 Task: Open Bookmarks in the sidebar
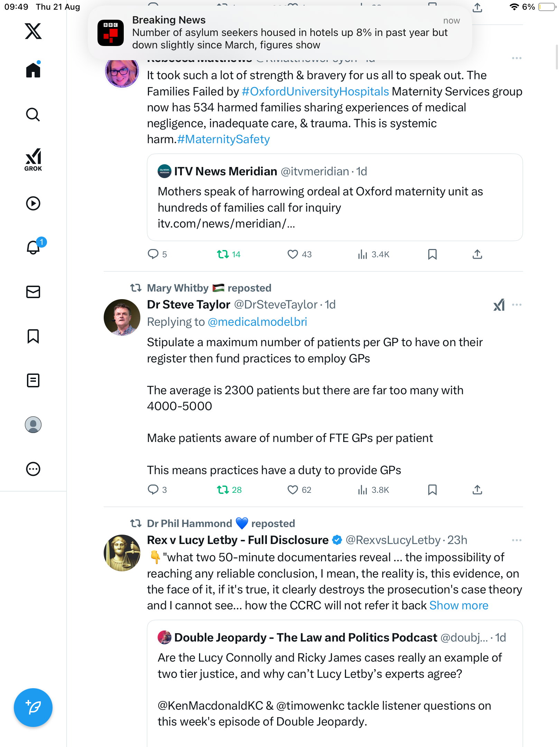coord(33,336)
